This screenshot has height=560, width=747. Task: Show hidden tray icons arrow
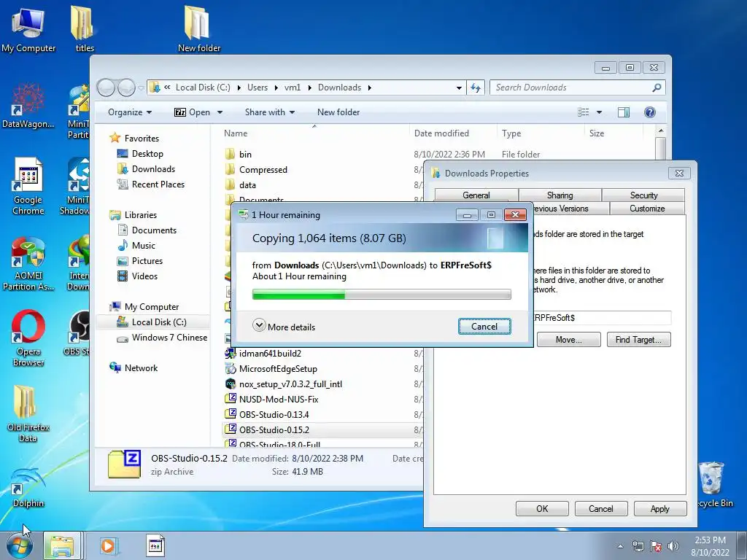pyautogui.click(x=620, y=547)
